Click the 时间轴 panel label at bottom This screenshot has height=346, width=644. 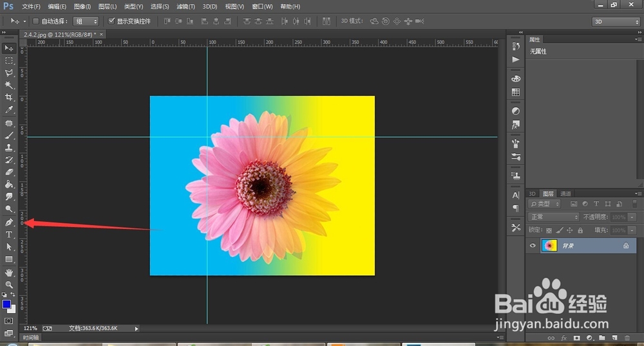coord(30,337)
